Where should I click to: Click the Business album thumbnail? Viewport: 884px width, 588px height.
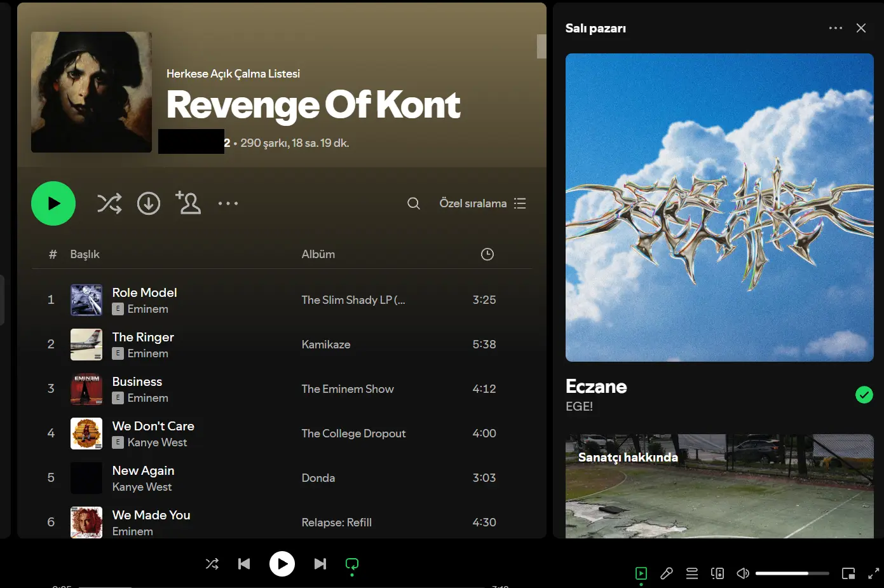(86, 389)
